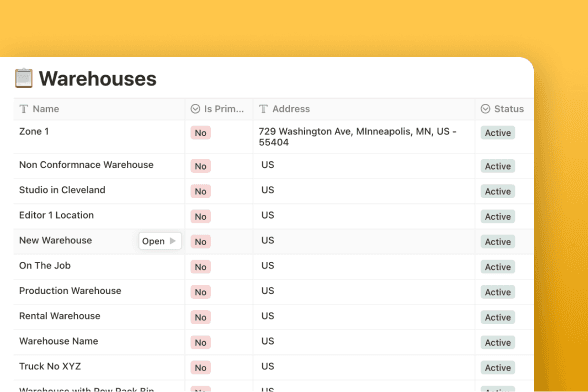This screenshot has width=588, height=392.
Task: Click the No tag for Truck No XYZ
Action: (201, 368)
